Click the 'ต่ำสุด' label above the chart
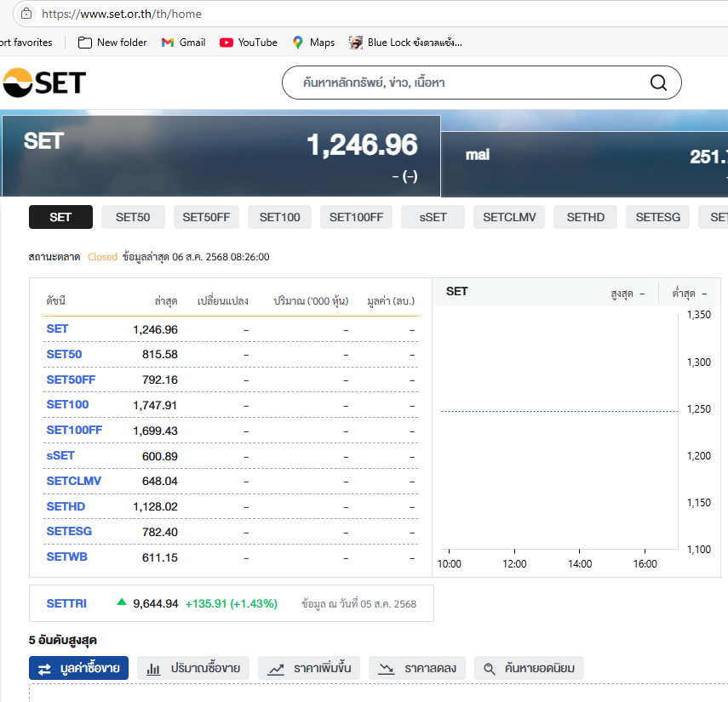The width and height of the screenshot is (728, 702). click(x=684, y=294)
